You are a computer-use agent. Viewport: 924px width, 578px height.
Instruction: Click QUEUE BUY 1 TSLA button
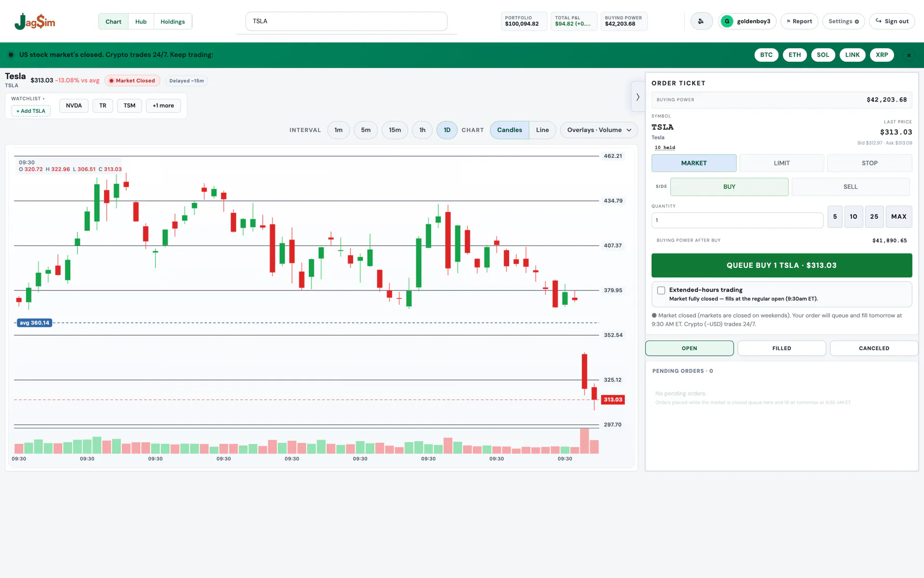point(782,265)
